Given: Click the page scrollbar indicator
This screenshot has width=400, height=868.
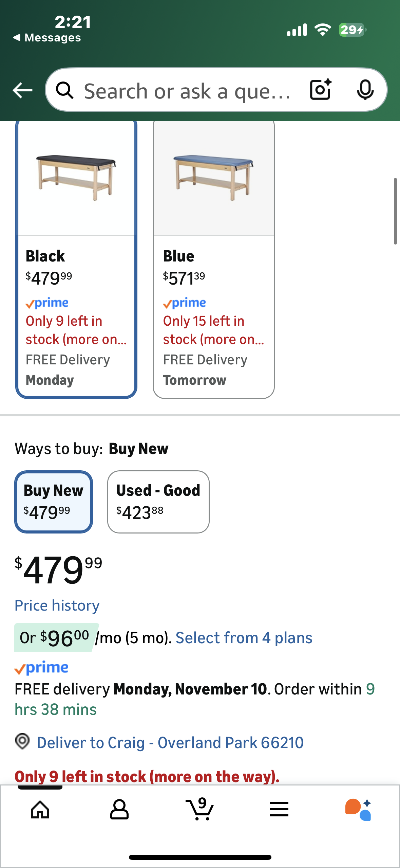Looking at the screenshot, I should (395, 211).
